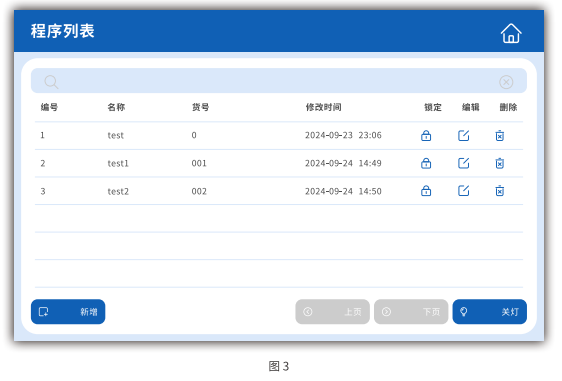Select item number cell 001
The width and height of the screenshot is (562, 381).
(199, 163)
